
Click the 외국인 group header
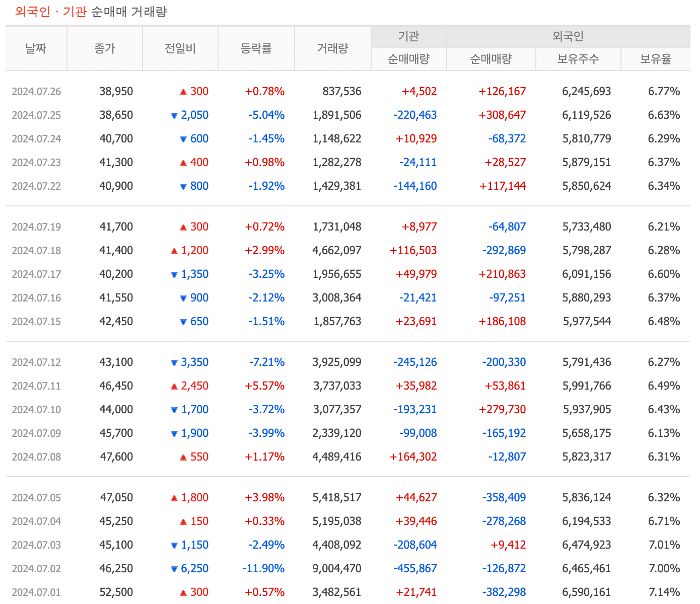568,36
